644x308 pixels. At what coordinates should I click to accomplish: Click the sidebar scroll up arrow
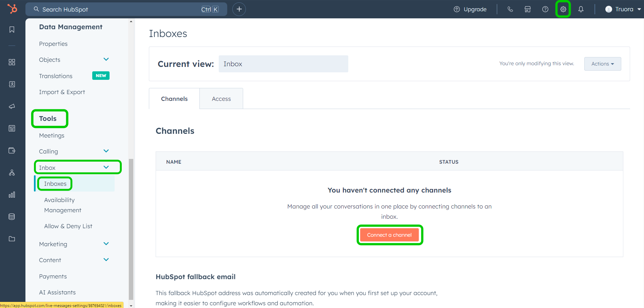point(131,21)
